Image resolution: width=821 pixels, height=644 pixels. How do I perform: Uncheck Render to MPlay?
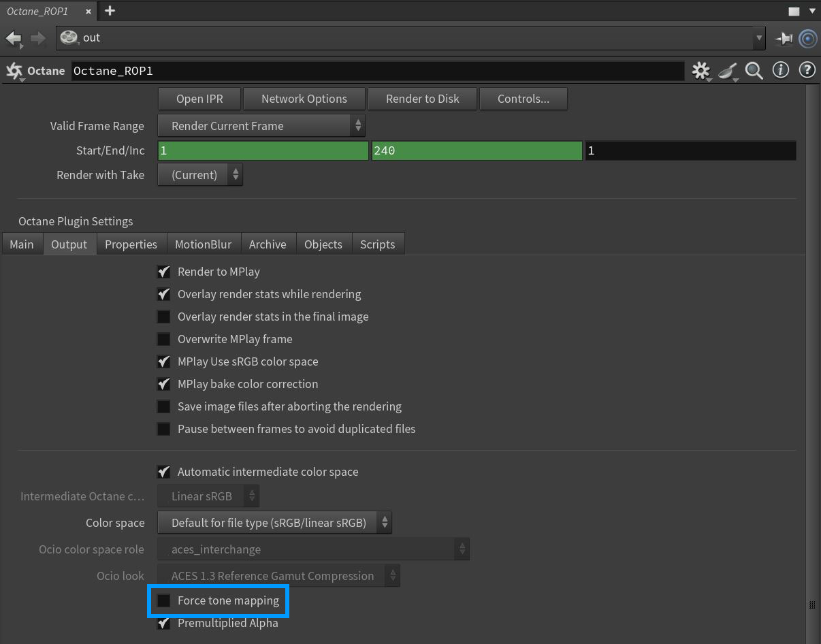coord(164,272)
